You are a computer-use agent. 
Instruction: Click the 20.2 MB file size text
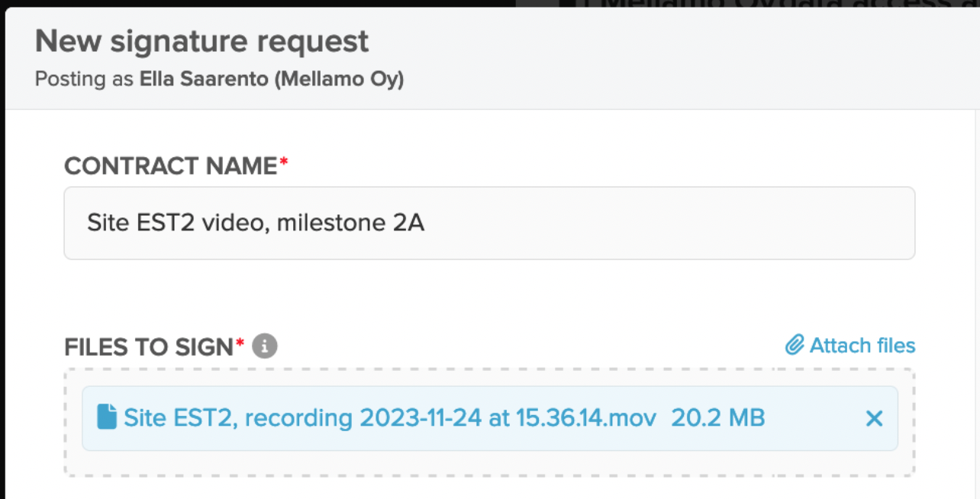(x=718, y=417)
